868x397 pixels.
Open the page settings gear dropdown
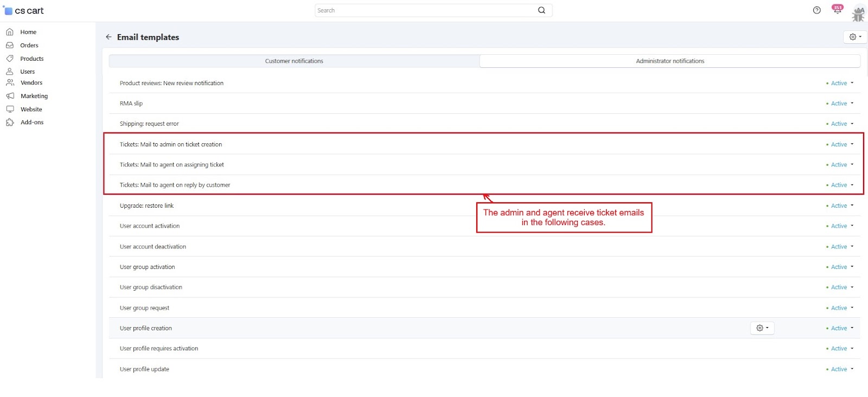point(854,37)
